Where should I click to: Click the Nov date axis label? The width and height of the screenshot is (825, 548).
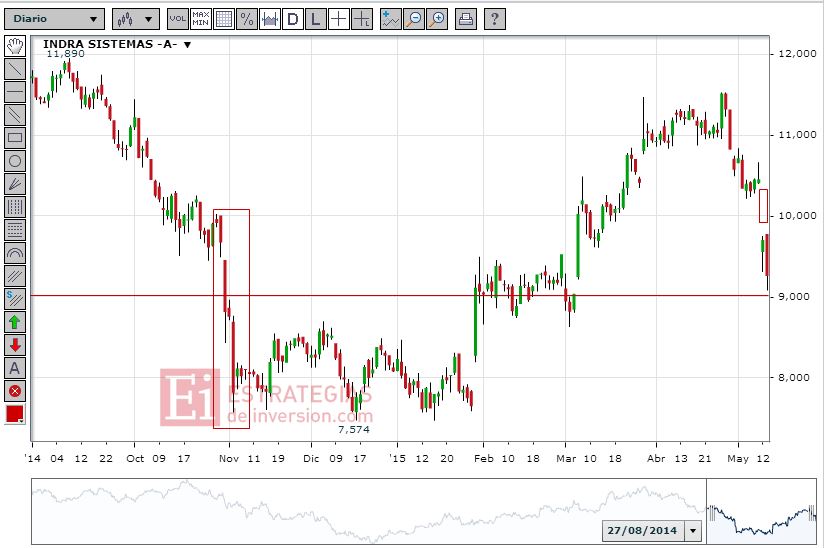pyautogui.click(x=229, y=459)
